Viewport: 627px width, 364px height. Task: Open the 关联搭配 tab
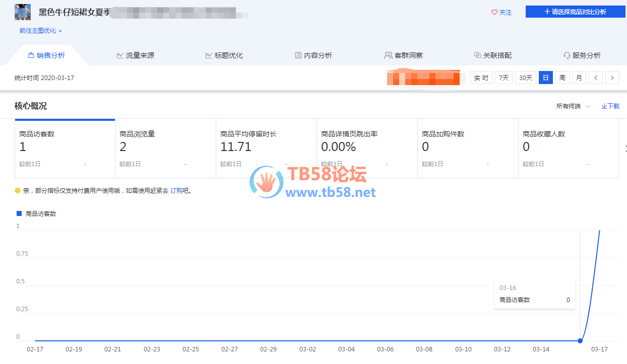tap(492, 55)
